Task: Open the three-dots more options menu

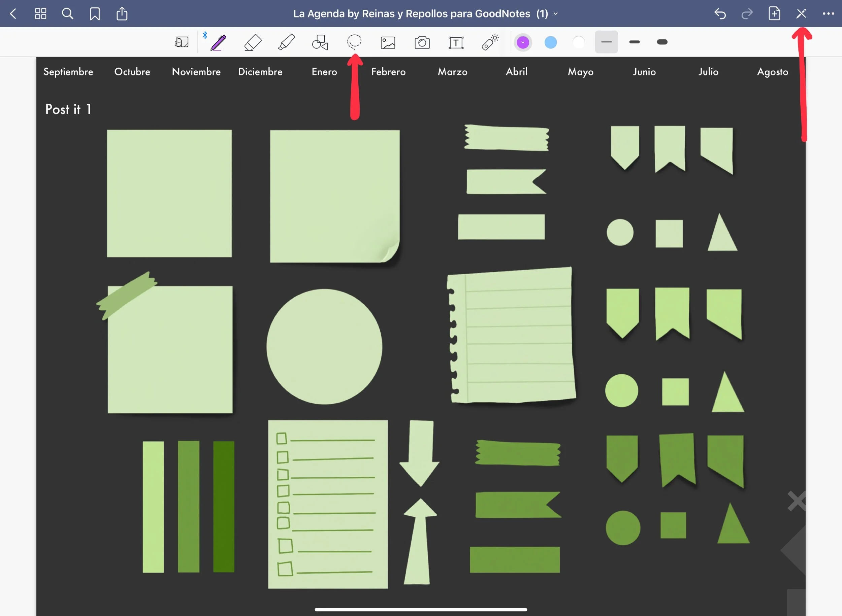Action: (x=828, y=14)
